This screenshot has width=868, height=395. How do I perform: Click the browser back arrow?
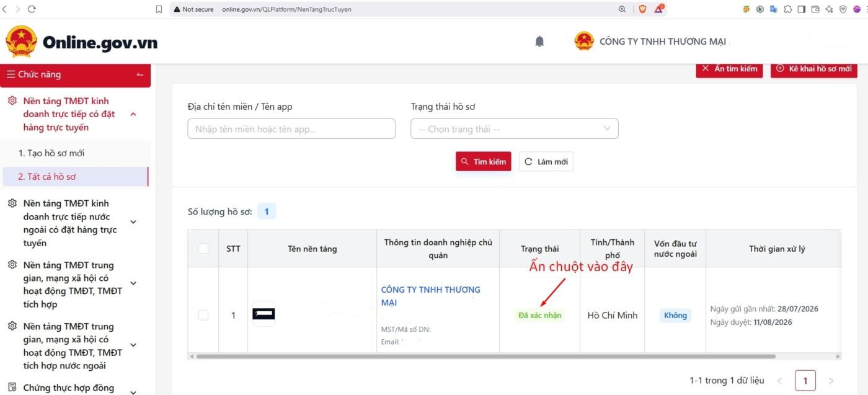point(5,9)
